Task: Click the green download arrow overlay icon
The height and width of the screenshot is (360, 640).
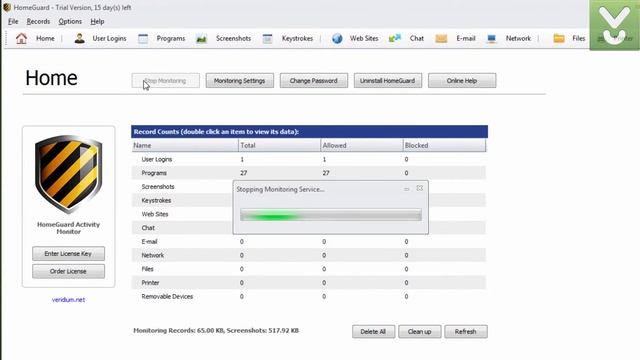Action: (x=615, y=25)
